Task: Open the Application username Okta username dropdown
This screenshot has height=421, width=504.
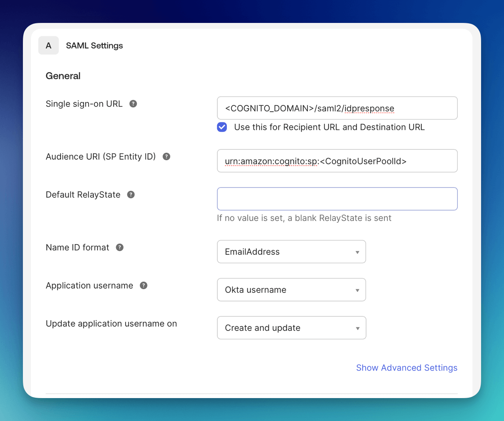Action: (x=291, y=290)
